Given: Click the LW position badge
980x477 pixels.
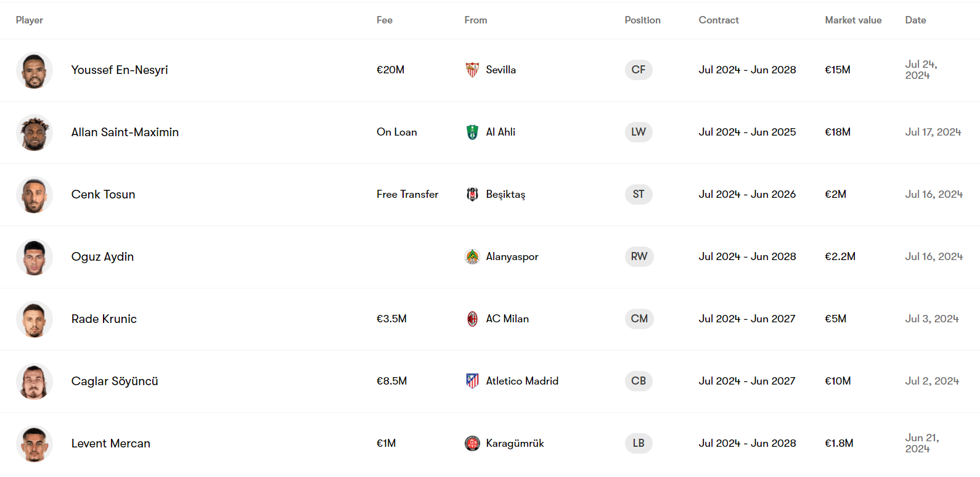Looking at the screenshot, I should (639, 132).
